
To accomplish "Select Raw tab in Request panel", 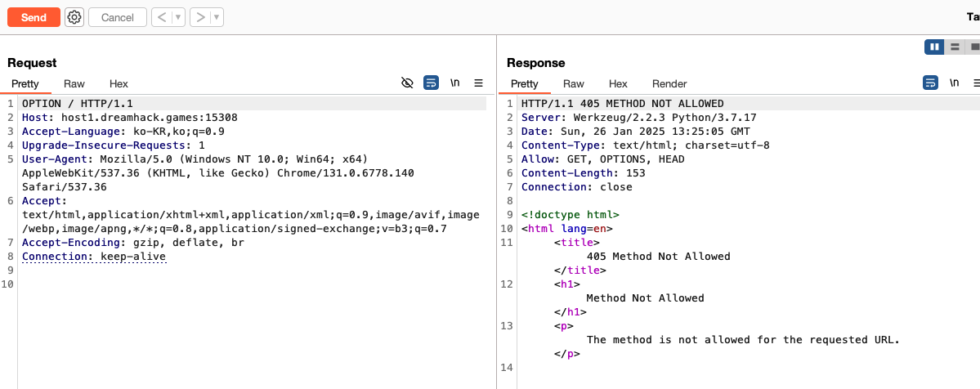I will coord(74,84).
